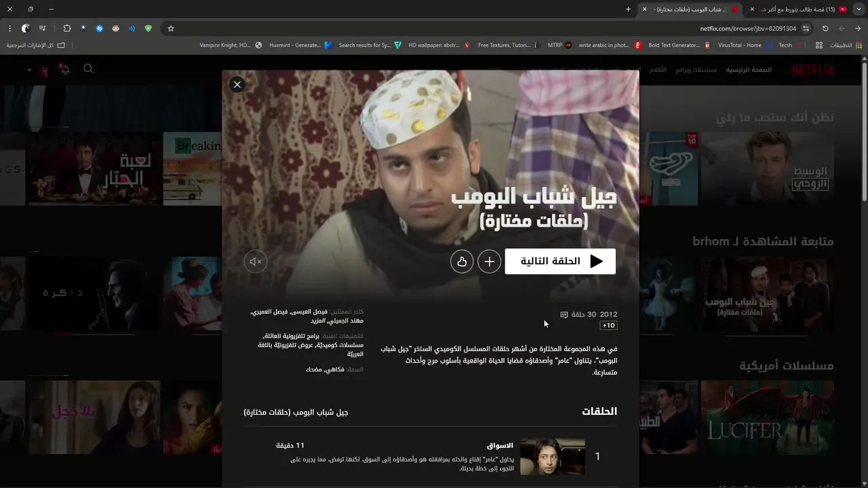Go back in browser history
This screenshot has height=488, width=868.
click(x=858, y=28)
